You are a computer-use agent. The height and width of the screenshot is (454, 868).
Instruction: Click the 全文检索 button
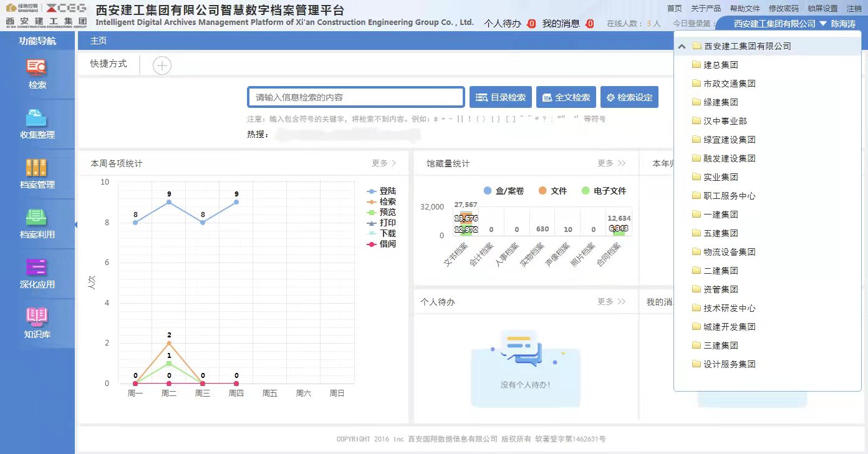pyautogui.click(x=566, y=97)
